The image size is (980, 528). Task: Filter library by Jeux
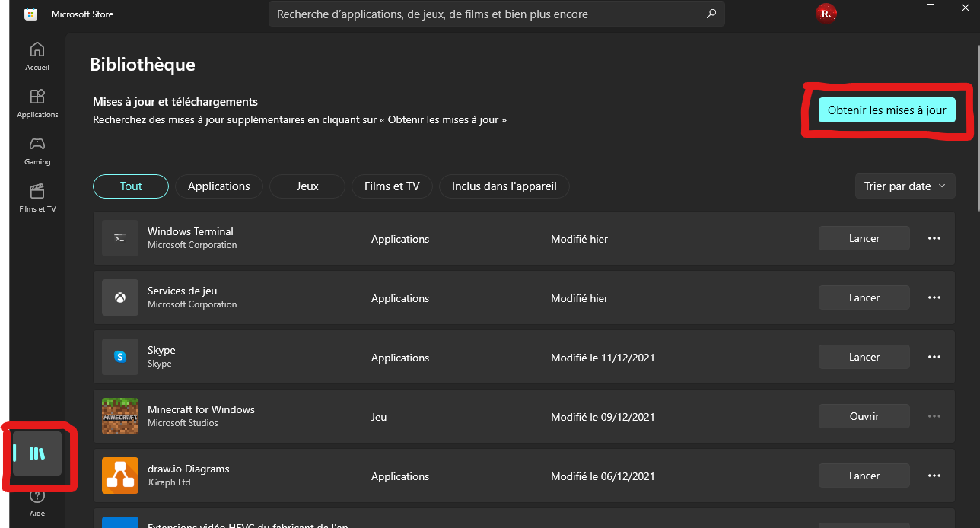tap(307, 186)
